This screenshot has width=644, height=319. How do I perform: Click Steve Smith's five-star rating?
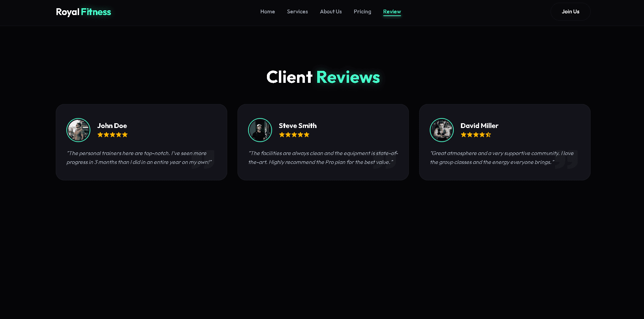click(294, 135)
